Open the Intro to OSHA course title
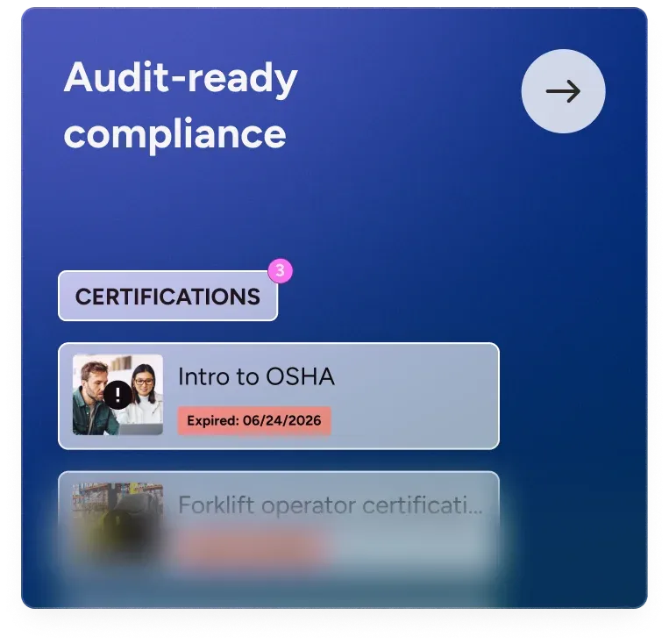The width and height of the screenshot is (669, 644). 256,376
